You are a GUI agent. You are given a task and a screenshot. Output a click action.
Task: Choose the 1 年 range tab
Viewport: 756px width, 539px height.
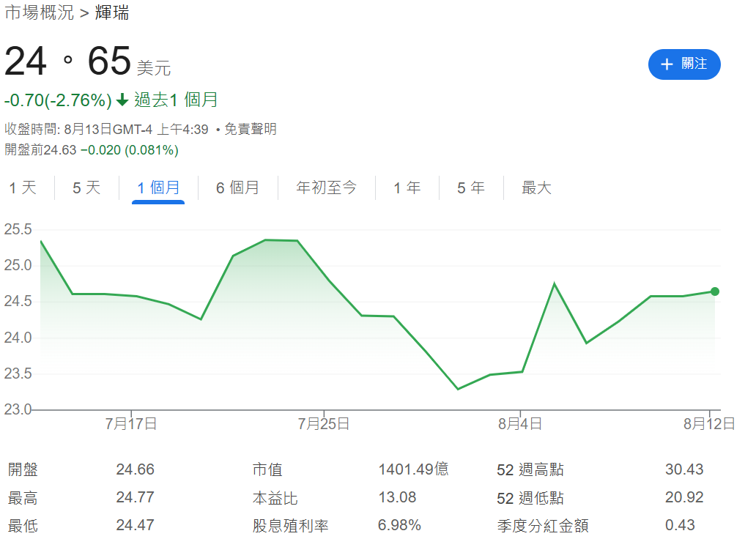click(x=407, y=187)
